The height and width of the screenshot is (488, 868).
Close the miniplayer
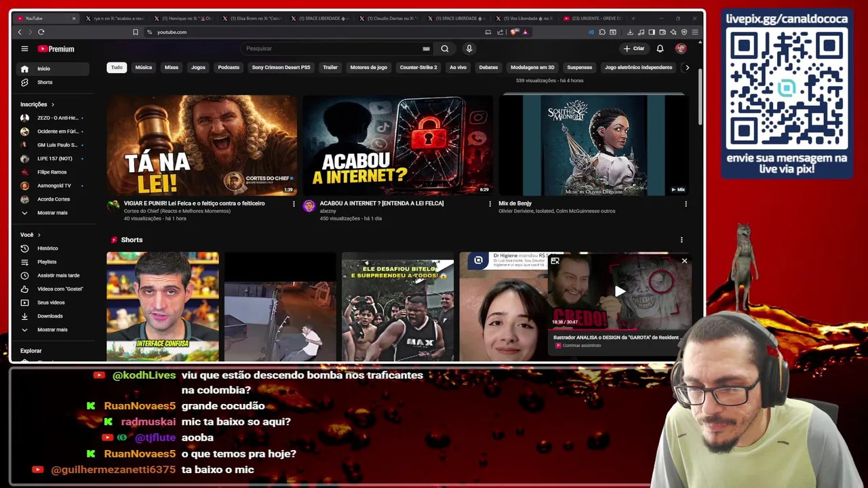tap(684, 261)
